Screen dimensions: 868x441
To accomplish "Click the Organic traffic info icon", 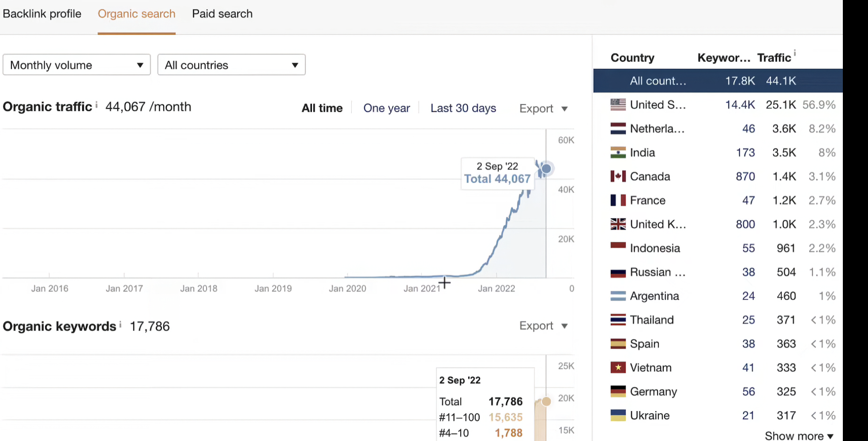I will tap(96, 105).
